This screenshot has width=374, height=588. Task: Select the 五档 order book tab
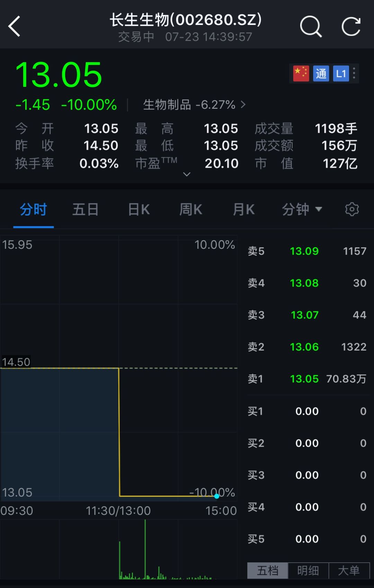[x=268, y=570]
